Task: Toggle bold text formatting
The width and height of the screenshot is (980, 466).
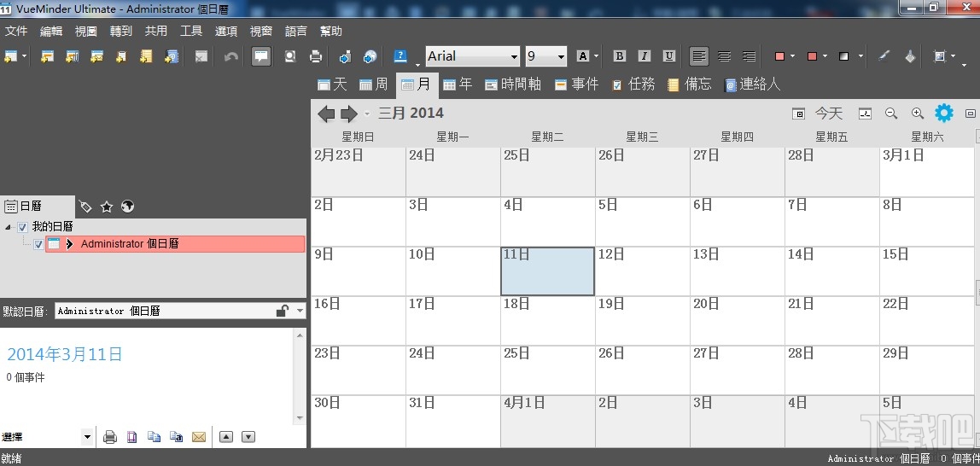Action: pyautogui.click(x=620, y=56)
